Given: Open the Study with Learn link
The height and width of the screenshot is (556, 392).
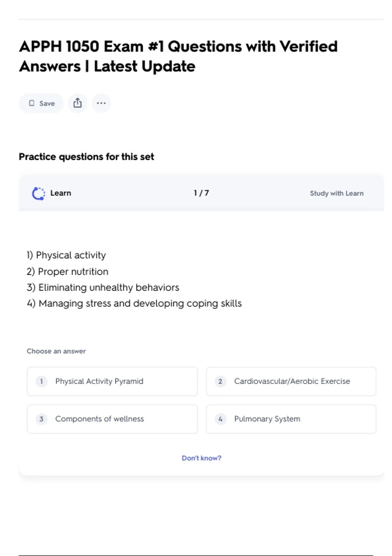Looking at the screenshot, I should click(336, 193).
